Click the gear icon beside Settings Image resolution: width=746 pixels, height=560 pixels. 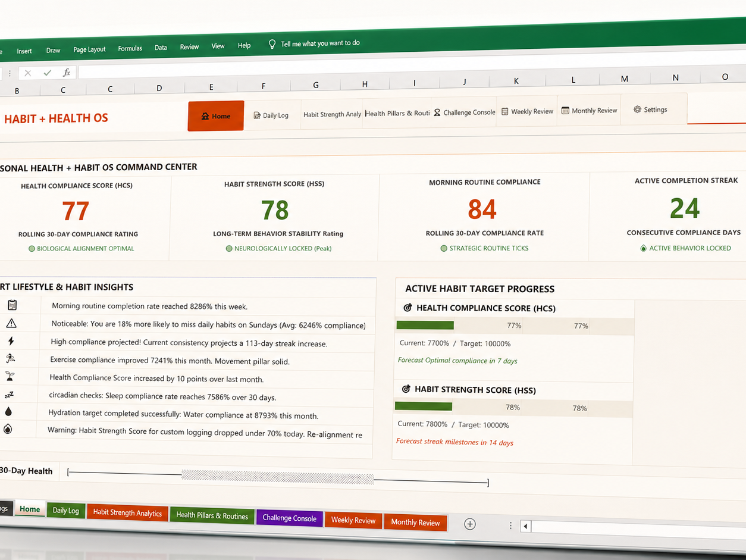pyautogui.click(x=637, y=110)
